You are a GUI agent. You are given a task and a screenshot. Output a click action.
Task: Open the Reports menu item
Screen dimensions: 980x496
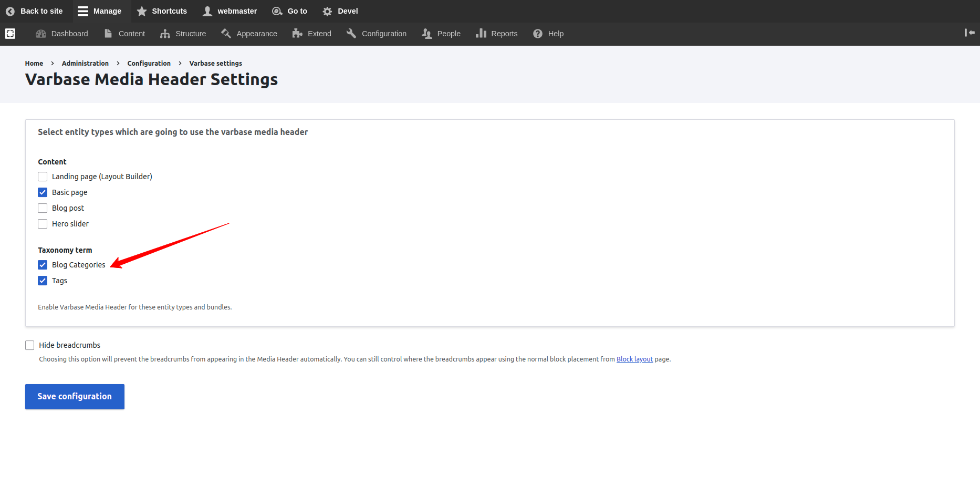tap(504, 34)
